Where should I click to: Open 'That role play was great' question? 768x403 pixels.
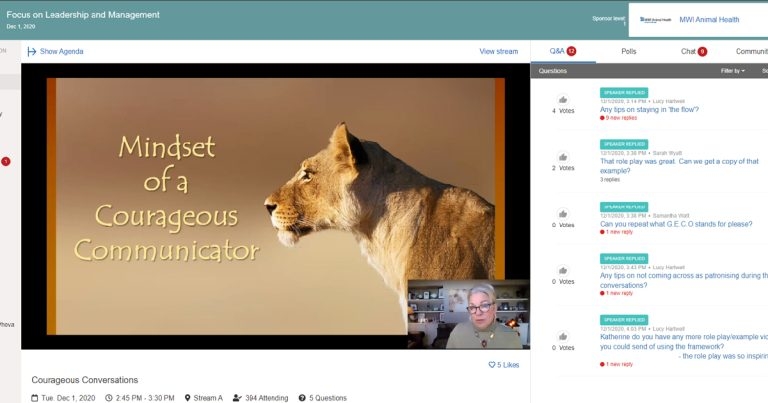(x=679, y=166)
